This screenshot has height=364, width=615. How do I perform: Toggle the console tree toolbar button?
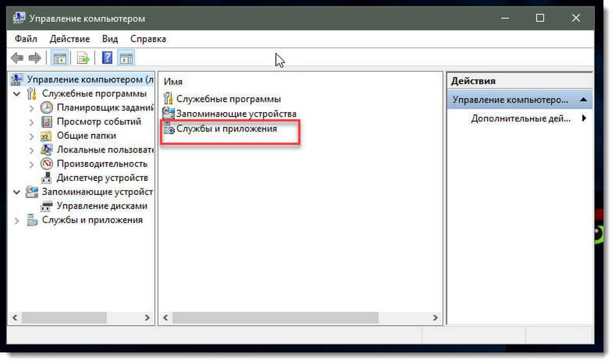coord(59,58)
